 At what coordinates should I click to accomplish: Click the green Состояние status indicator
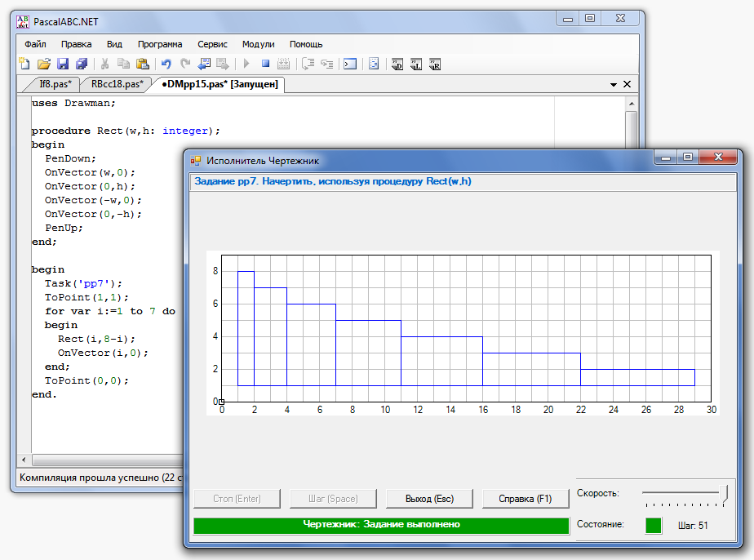pyautogui.click(x=653, y=525)
